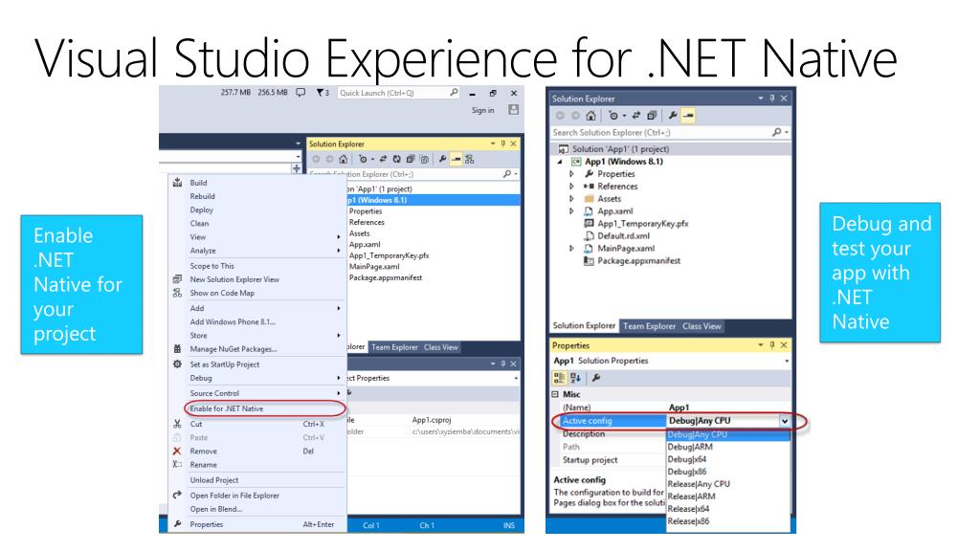Click Open in Blend...

215,509
